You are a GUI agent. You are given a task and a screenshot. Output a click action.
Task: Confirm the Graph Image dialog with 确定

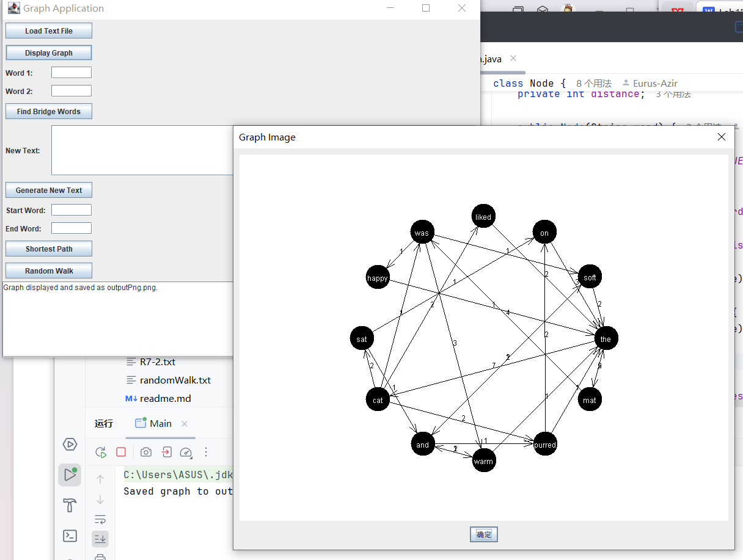[484, 534]
